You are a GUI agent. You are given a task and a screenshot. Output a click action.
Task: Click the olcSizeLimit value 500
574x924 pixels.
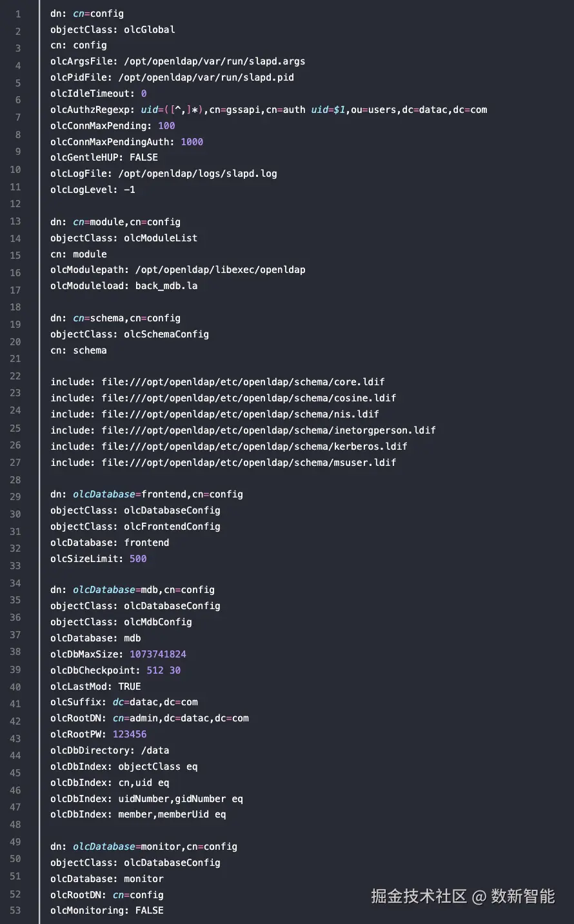coord(138,559)
